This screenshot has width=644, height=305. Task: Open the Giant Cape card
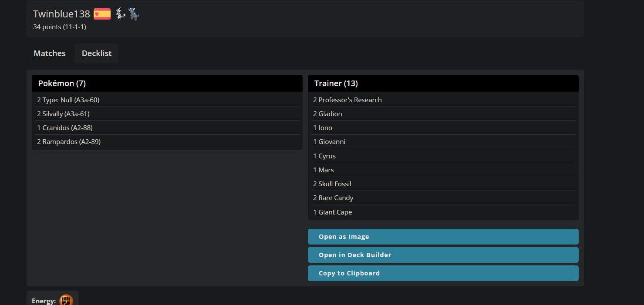pyautogui.click(x=333, y=212)
